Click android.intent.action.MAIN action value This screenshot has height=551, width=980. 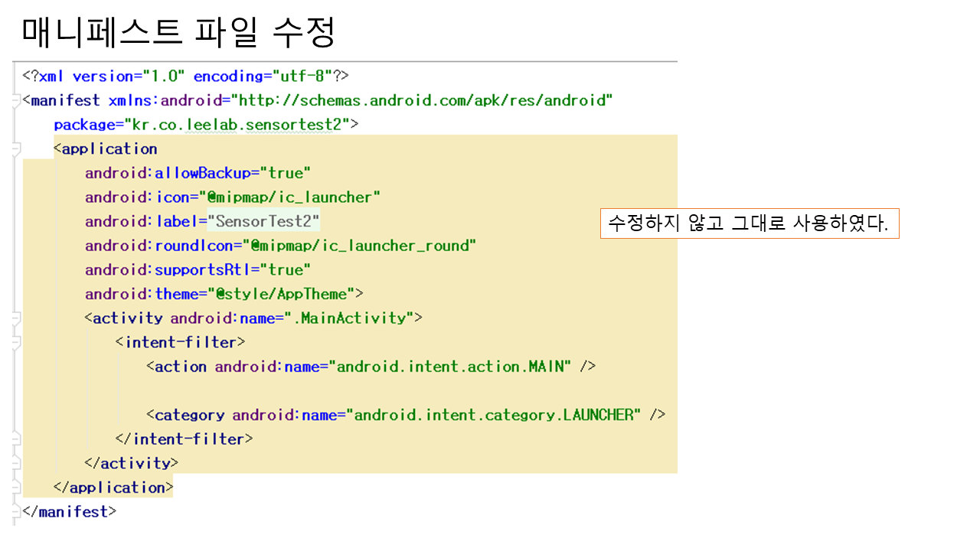453,367
